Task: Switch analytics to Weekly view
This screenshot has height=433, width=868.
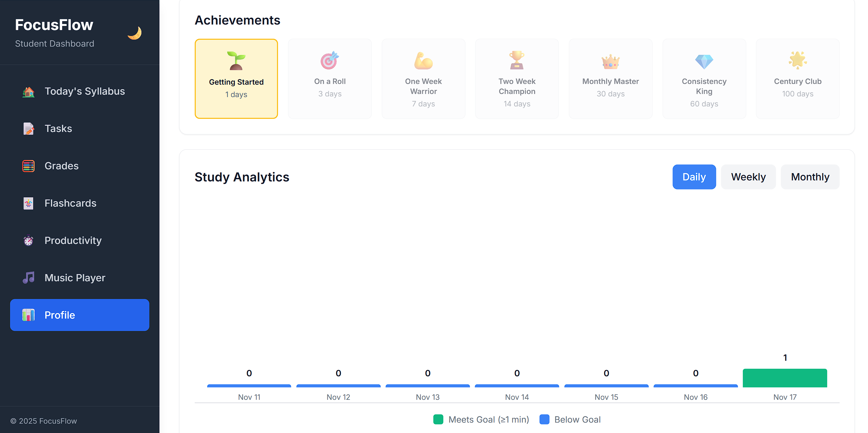Action: click(748, 177)
